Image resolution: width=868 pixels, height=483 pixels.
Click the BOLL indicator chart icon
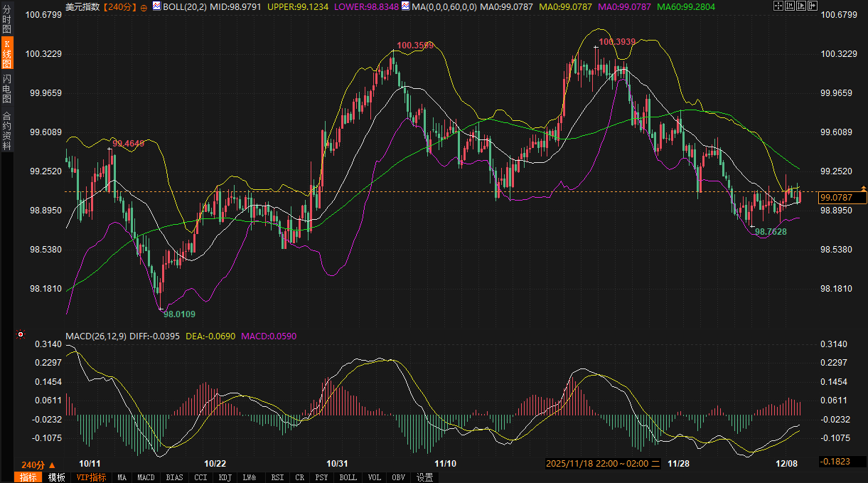[x=156, y=6]
